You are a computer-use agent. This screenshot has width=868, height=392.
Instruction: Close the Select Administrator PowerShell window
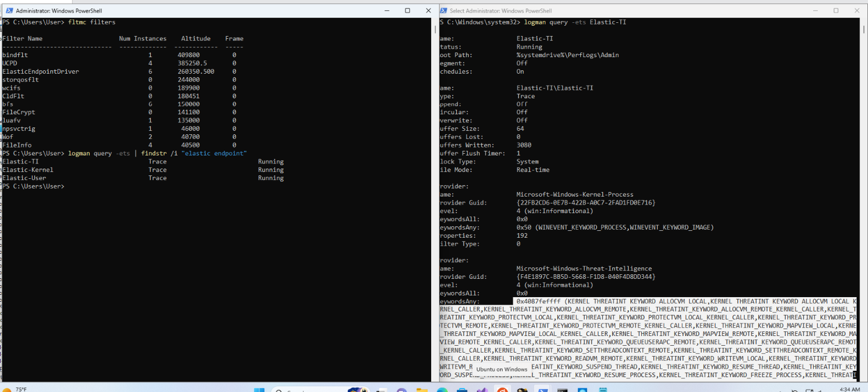pos(857,11)
